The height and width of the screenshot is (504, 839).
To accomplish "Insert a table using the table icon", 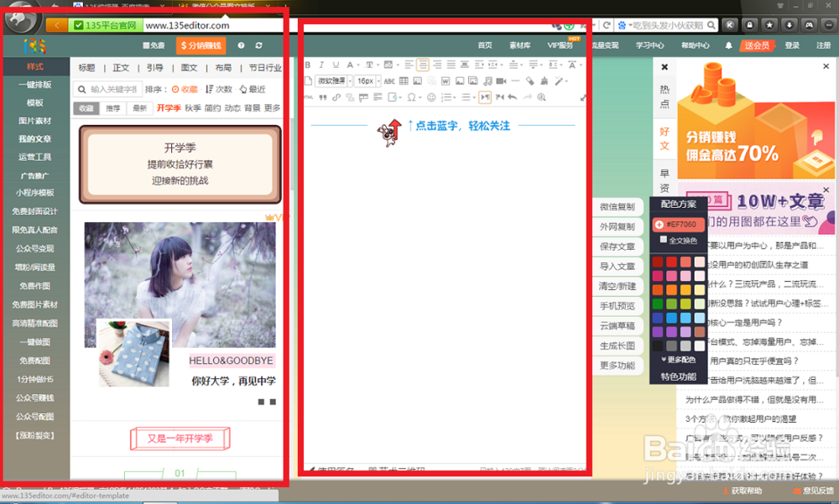I will click(404, 81).
